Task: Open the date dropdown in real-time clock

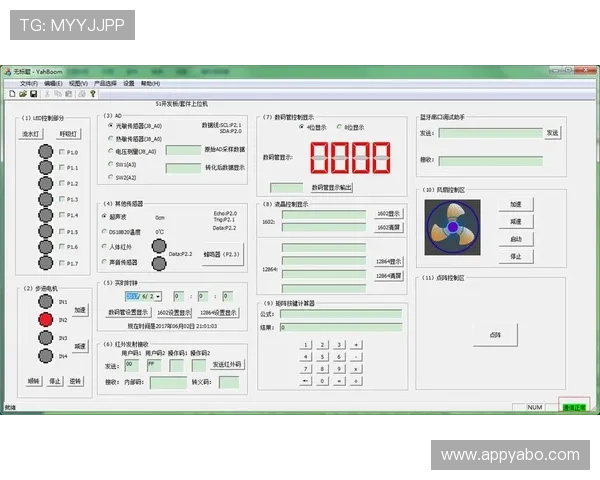Action: pyautogui.click(x=160, y=296)
